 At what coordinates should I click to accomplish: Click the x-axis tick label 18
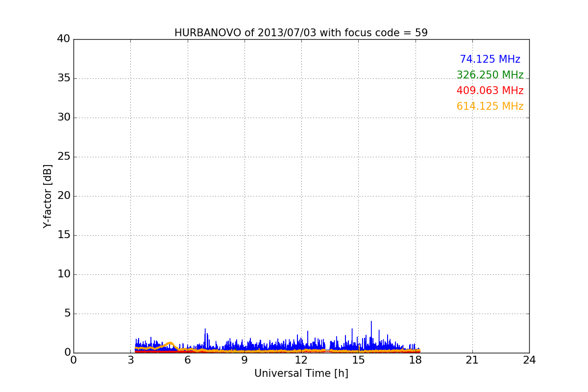[416, 360]
